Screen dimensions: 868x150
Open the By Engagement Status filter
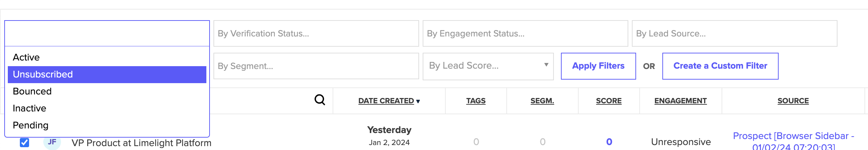pyautogui.click(x=525, y=34)
